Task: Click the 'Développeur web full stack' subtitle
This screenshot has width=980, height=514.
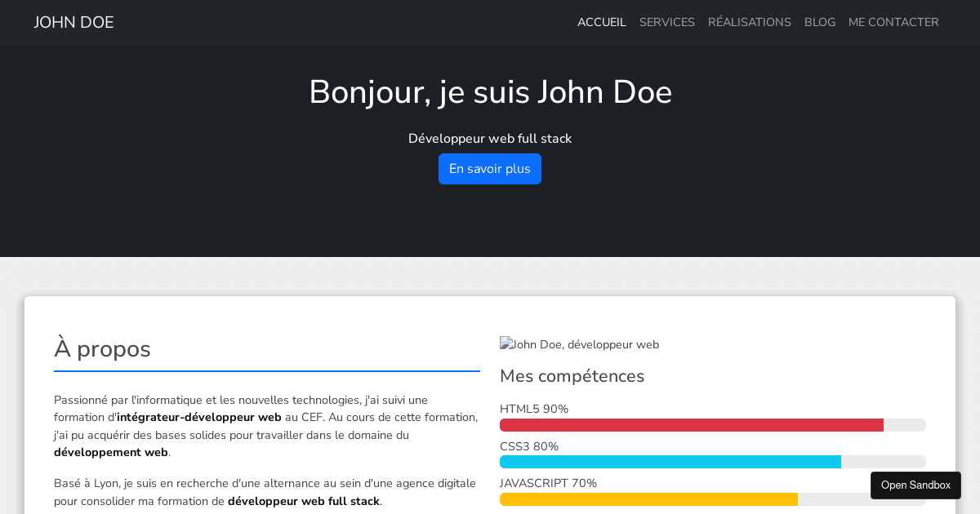Action: [x=490, y=139]
